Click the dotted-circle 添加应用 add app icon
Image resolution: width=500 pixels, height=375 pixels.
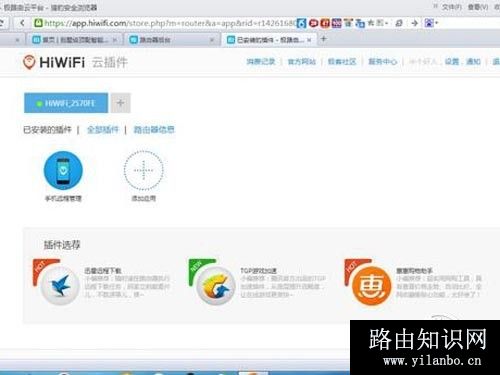pos(144,170)
